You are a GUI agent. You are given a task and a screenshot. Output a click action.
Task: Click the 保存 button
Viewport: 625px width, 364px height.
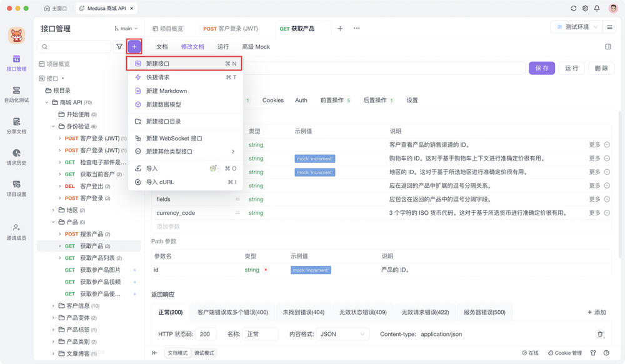tap(542, 67)
